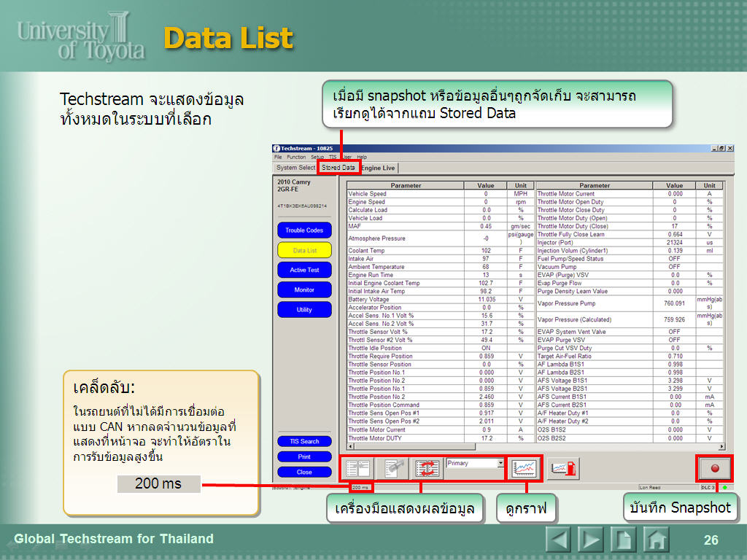Screen dimensions: 747x560
Task: Click the Trouble Codes button
Action: pos(304,230)
